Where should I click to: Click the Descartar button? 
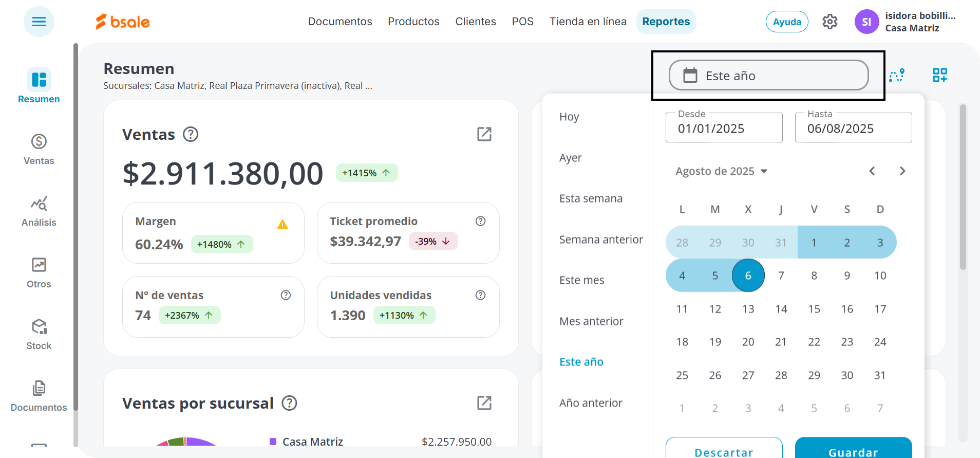tap(724, 449)
